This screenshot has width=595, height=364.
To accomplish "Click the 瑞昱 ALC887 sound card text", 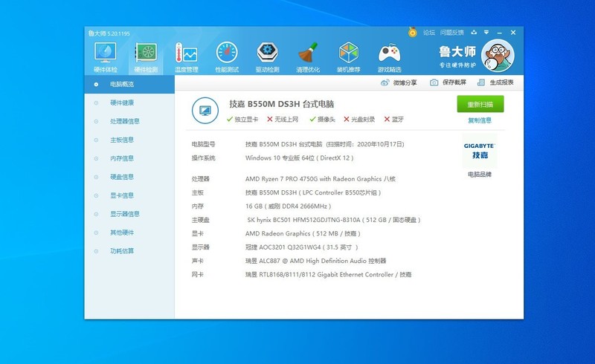I will click(315, 261).
